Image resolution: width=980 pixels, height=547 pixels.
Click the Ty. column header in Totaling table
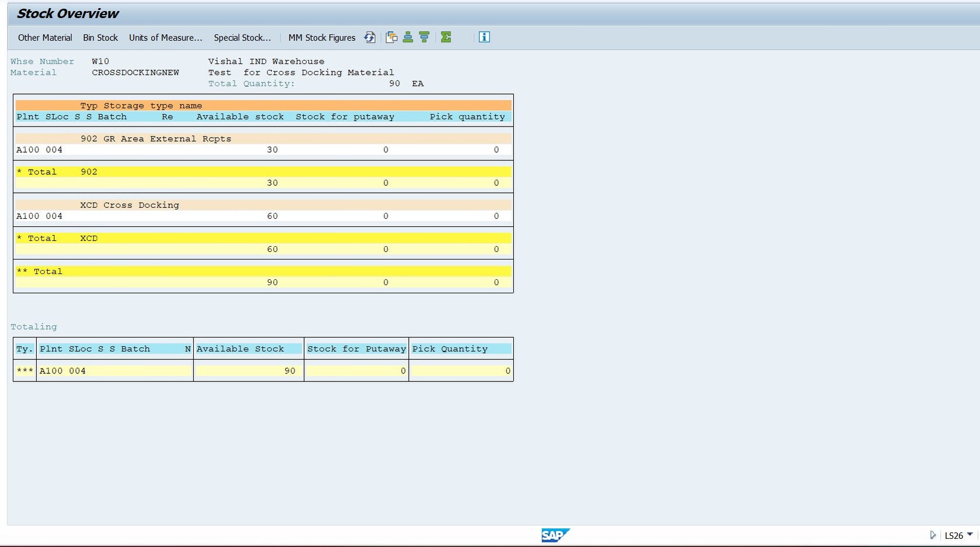point(24,349)
